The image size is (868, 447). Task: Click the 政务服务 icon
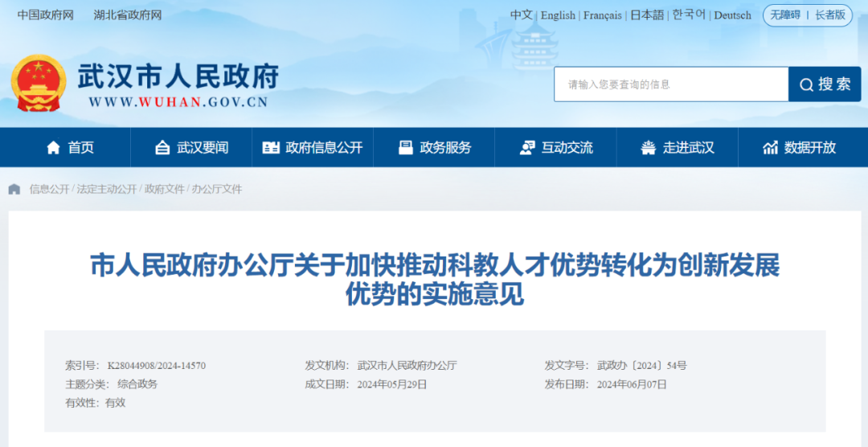[406, 148]
